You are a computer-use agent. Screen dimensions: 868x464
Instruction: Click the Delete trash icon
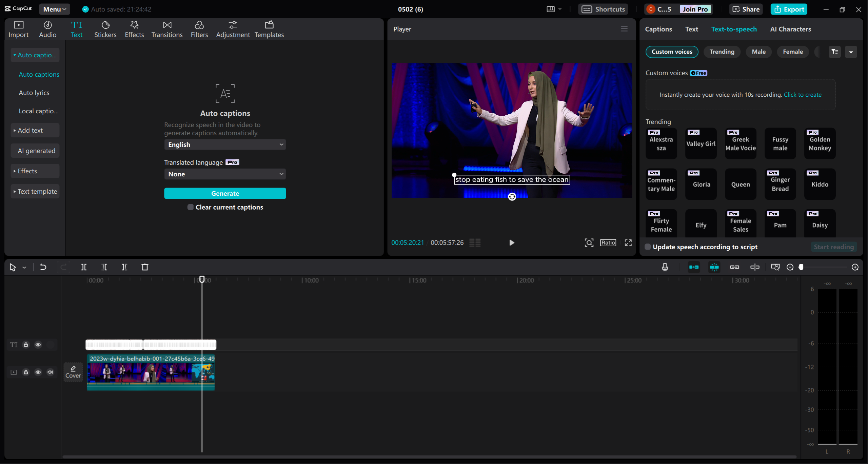pos(145,267)
